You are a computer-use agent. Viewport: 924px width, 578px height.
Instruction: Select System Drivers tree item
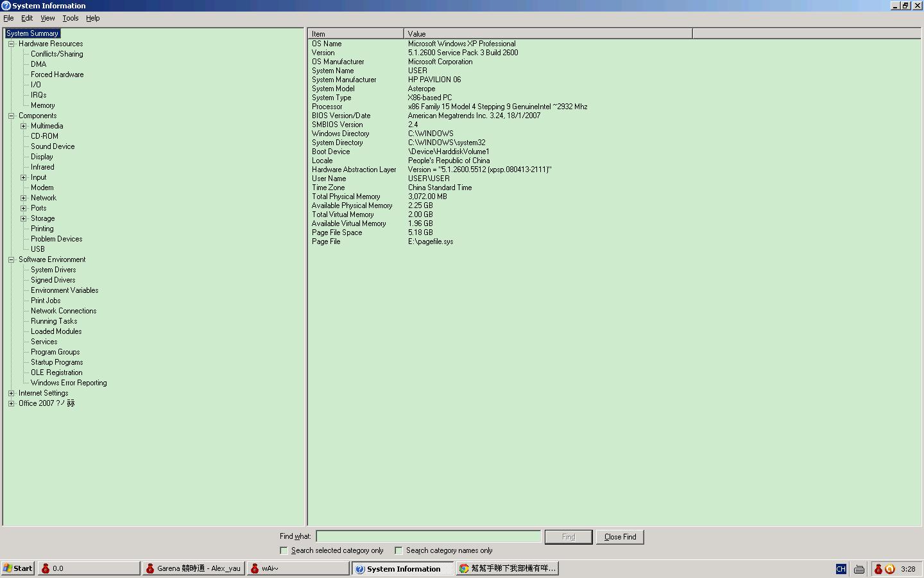(x=53, y=270)
